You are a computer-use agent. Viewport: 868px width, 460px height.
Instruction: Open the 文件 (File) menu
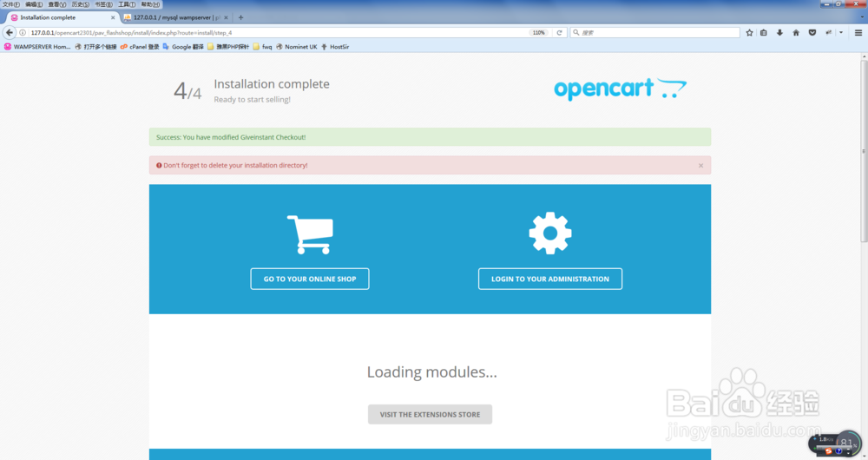tap(11, 4)
